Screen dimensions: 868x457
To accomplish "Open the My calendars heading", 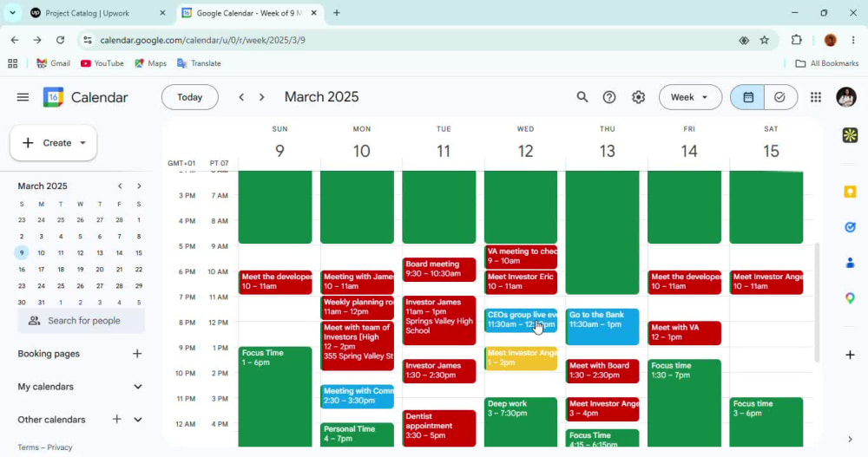I will [45, 387].
